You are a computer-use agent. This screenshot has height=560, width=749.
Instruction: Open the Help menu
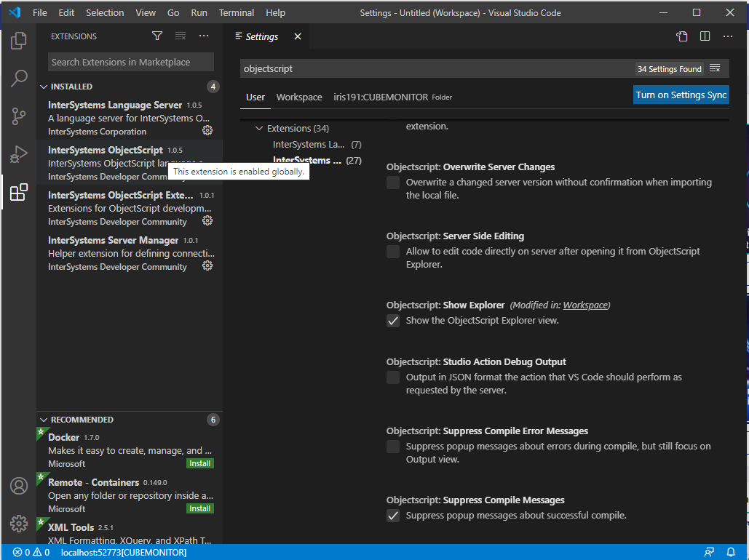[276, 13]
